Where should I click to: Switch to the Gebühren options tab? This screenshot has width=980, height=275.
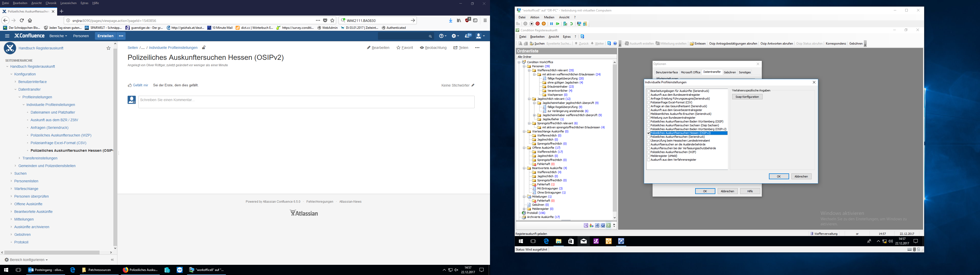pyautogui.click(x=729, y=72)
